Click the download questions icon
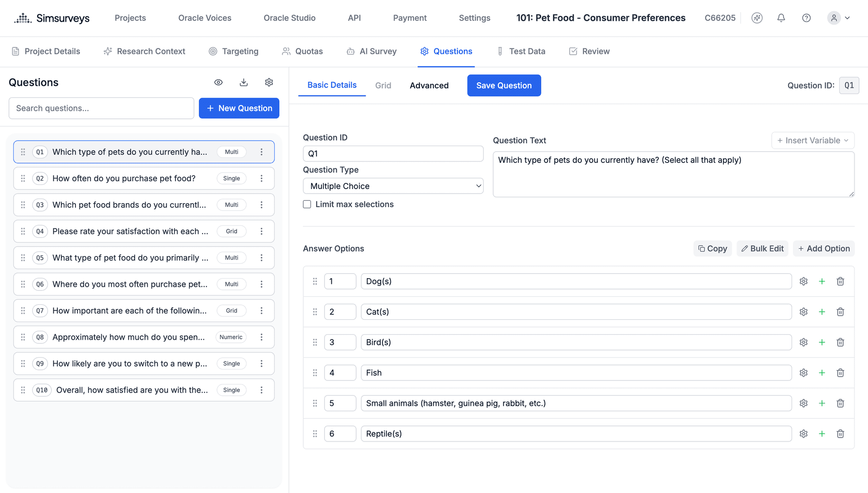The height and width of the screenshot is (493, 868). (244, 82)
